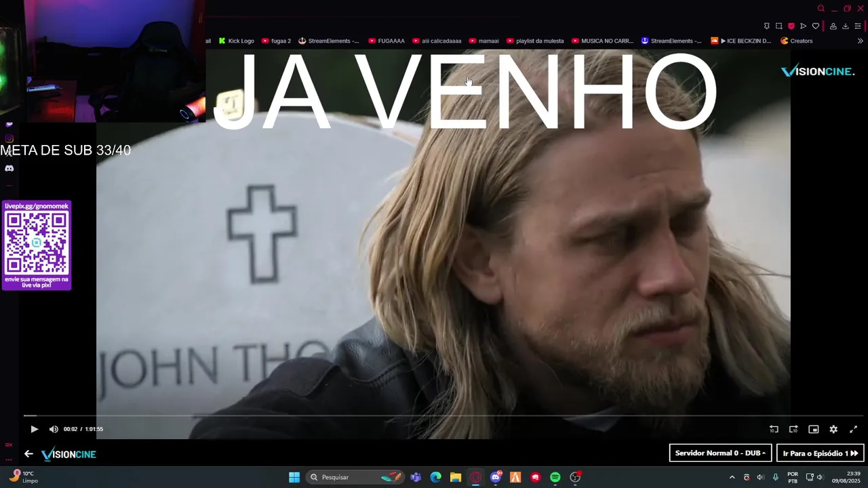Open Microsoft Edge from the taskbar

(x=436, y=477)
